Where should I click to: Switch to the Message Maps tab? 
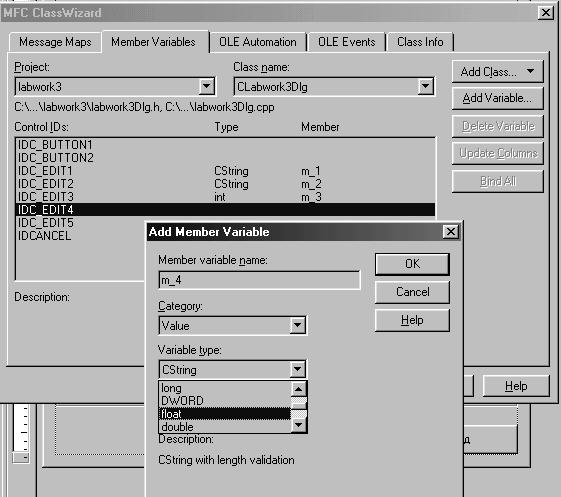55,42
